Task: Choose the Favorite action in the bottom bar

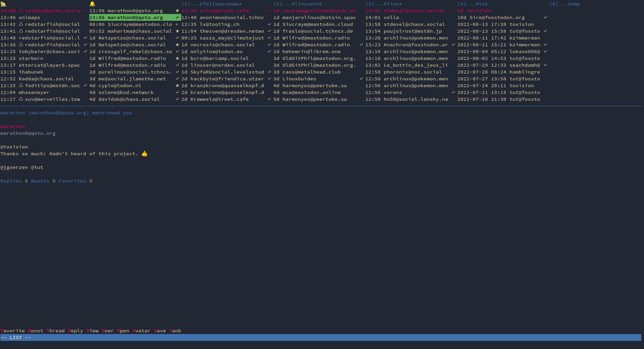Action: tap(13, 331)
